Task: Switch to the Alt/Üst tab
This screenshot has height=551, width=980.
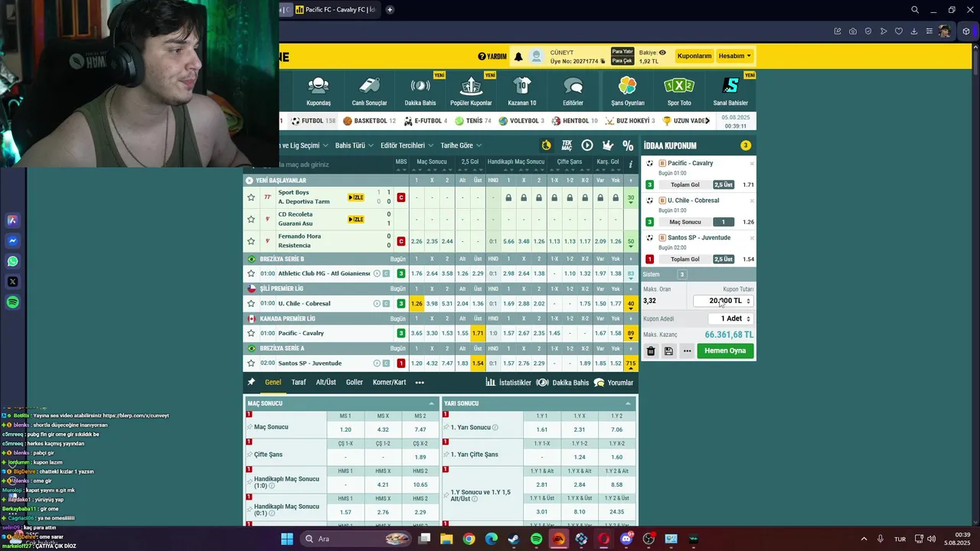Action: (x=326, y=383)
